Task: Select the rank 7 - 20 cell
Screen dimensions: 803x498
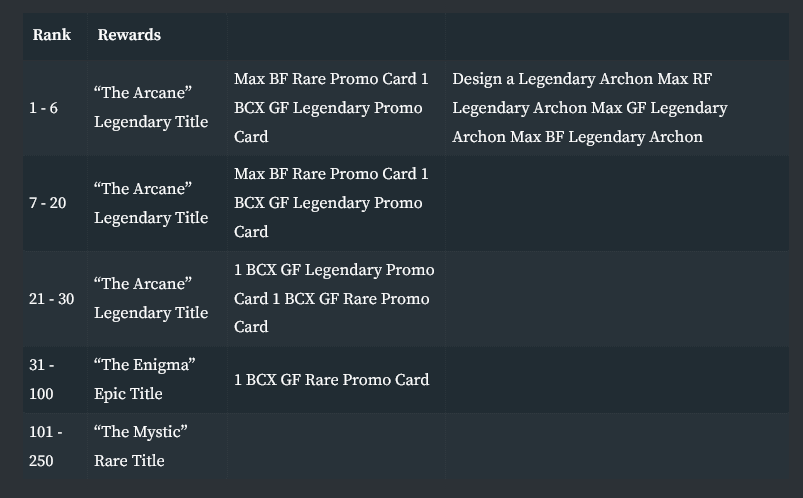Action: tap(55, 203)
